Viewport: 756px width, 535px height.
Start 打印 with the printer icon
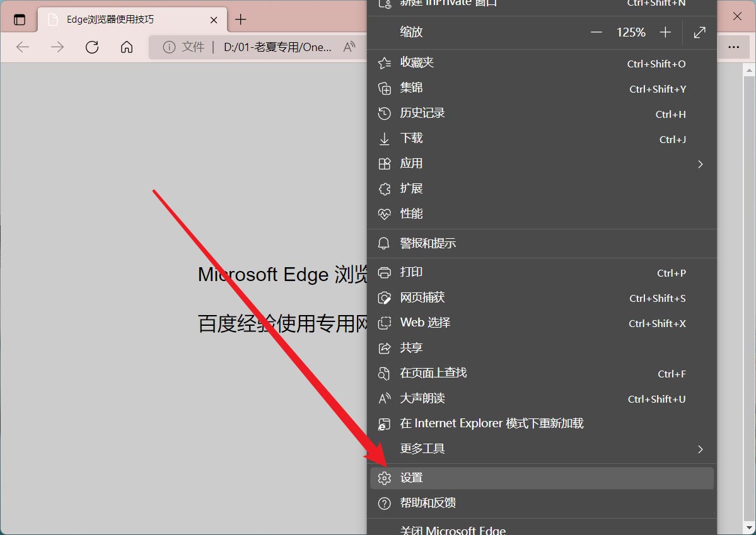pos(385,272)
